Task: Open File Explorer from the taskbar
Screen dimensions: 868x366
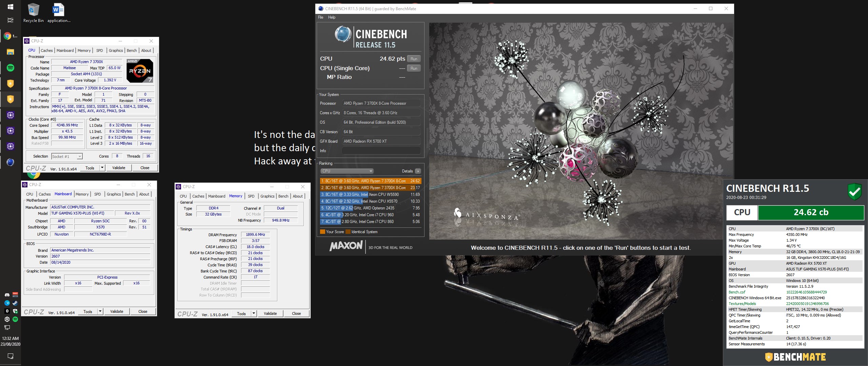Action: tap(10, 52)
